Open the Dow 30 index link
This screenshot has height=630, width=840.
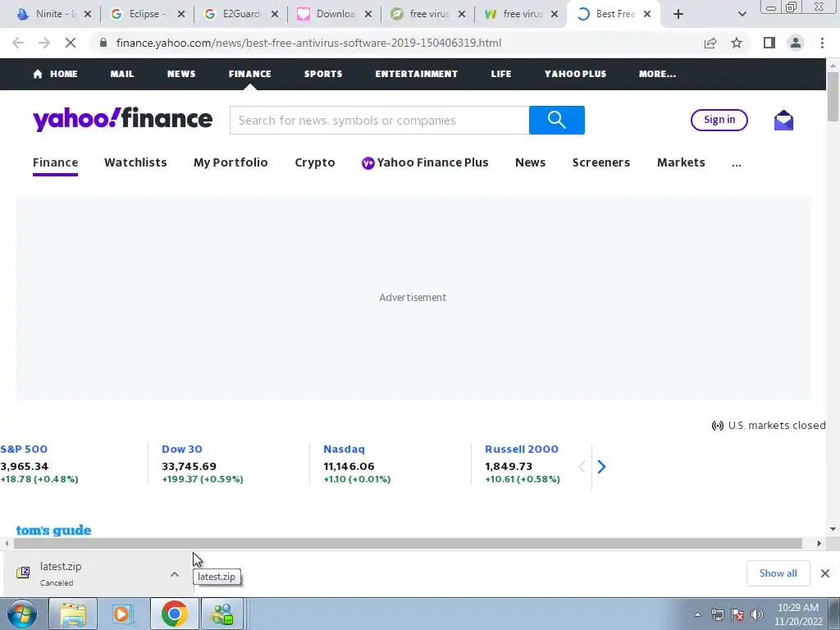point(182,449)
